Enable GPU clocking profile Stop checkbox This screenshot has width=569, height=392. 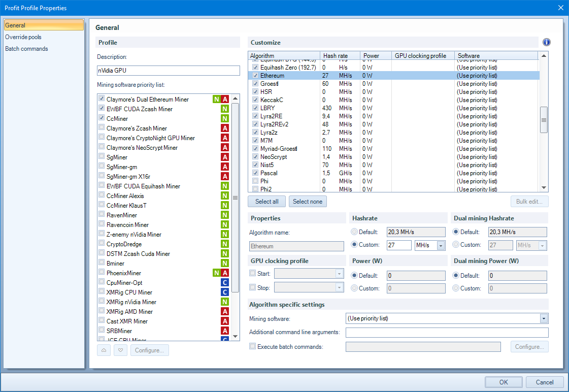[x=253, y=287]
